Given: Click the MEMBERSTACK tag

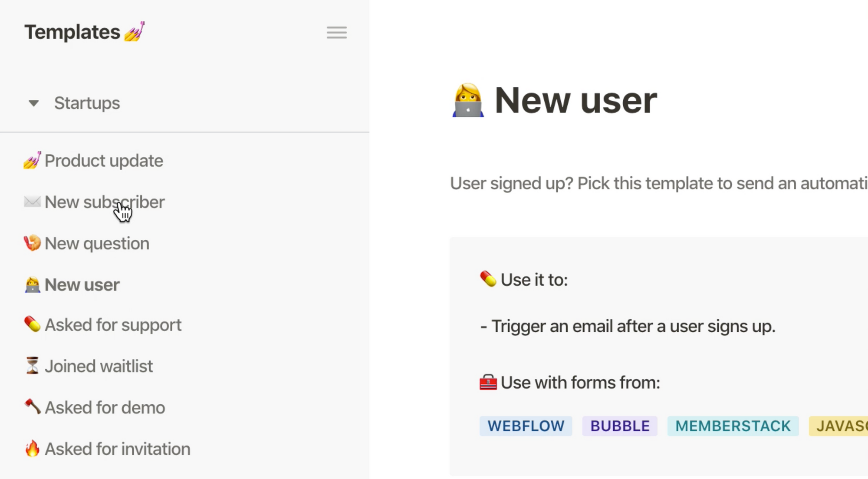Looking at the screenshot, I should pos(733,426).
